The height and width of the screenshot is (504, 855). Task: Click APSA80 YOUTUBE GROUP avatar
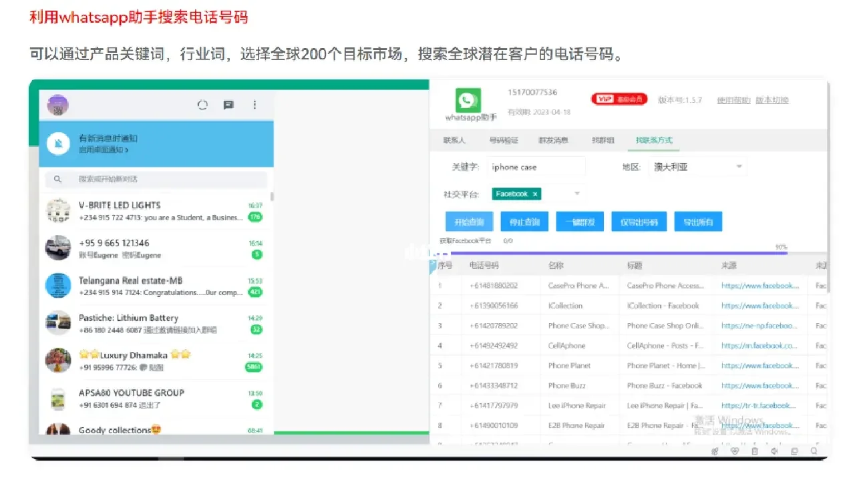[x=58, y=398]
